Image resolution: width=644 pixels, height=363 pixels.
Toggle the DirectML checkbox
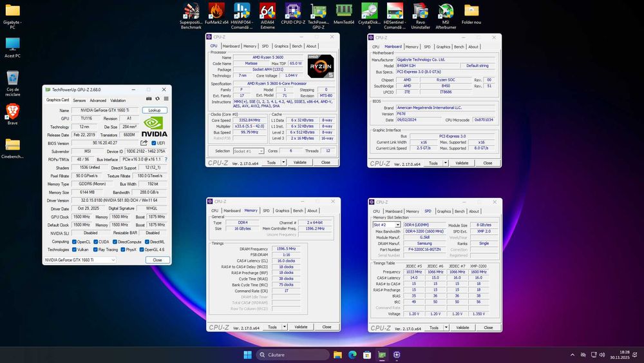pyautogui.click(x=147, y=242)
